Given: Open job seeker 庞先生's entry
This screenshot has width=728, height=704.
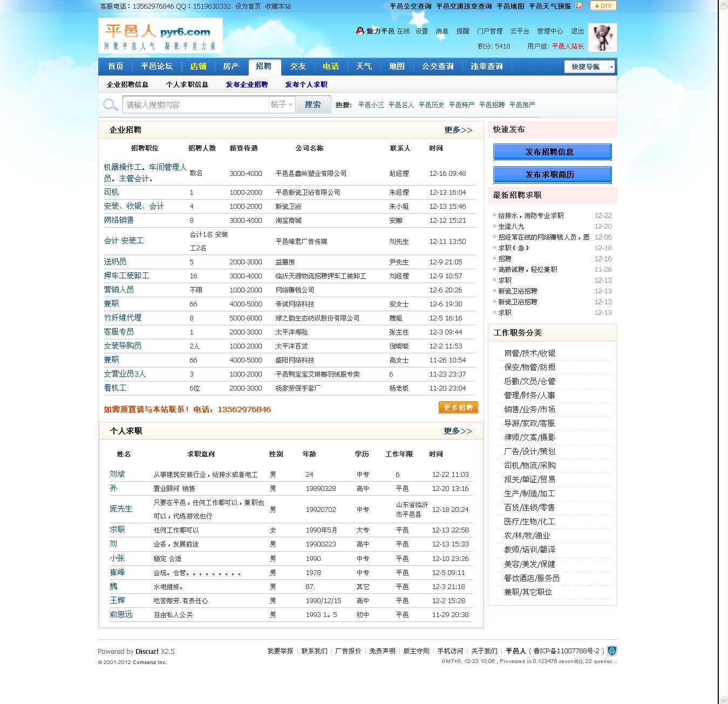Looking at the screenshot, I should pyautogui.click(x=121, y=509).
